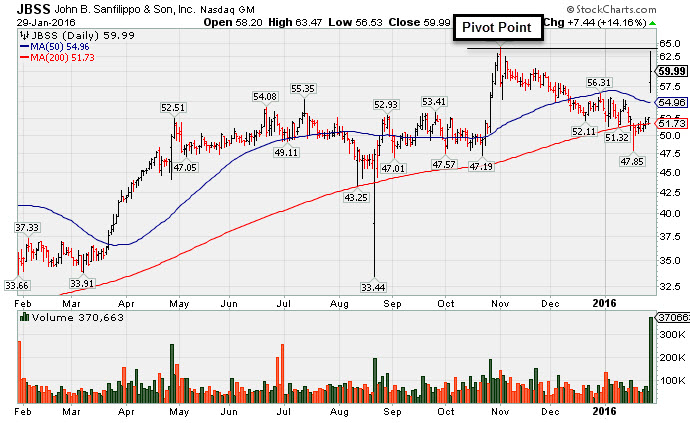This screenshot has height=423, width=690.
Task: Click the 33.91 low label in March
Action: [x=82, y=283]
